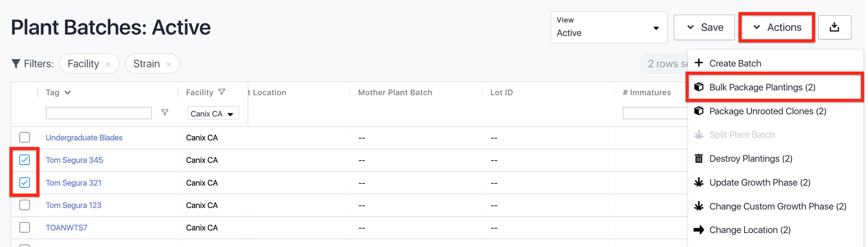The width and height of the screenshot is (868, 247).
Task: Click the download export icon button
Action: [834, 27]
